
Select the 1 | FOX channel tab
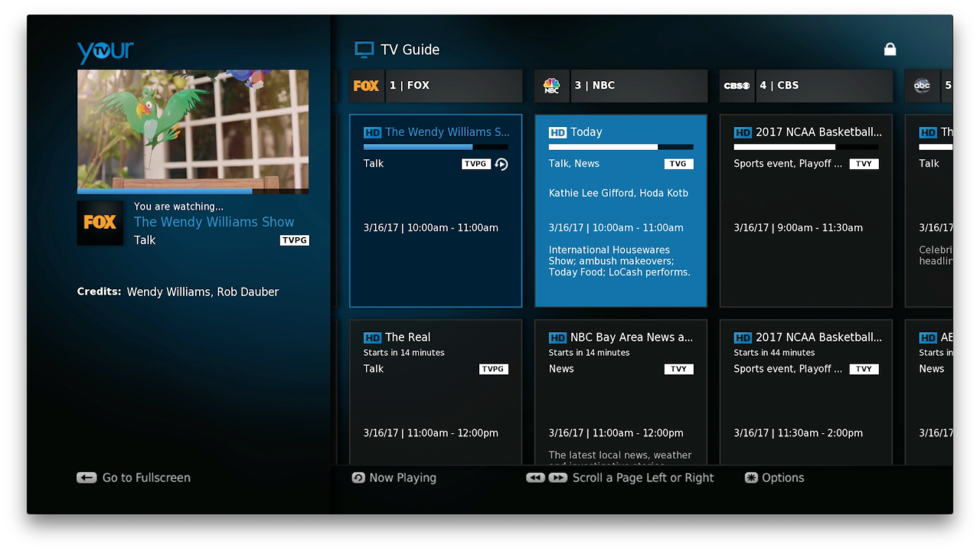tap(435, 86)
